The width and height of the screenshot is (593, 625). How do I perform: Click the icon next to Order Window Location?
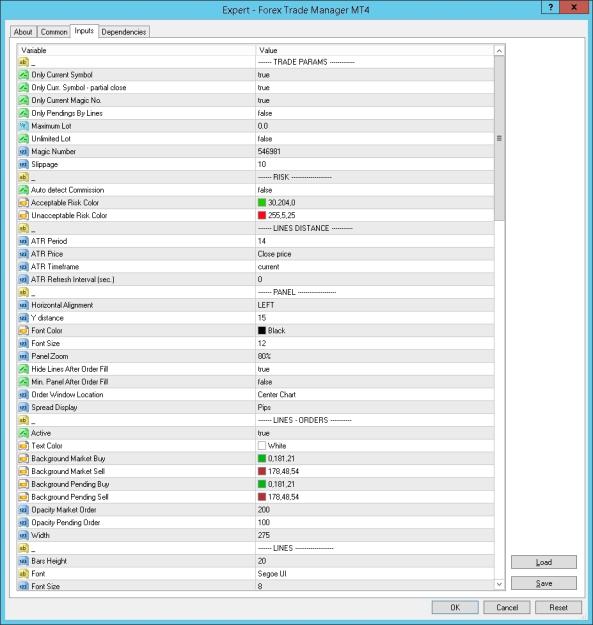(x=24, y=395)
